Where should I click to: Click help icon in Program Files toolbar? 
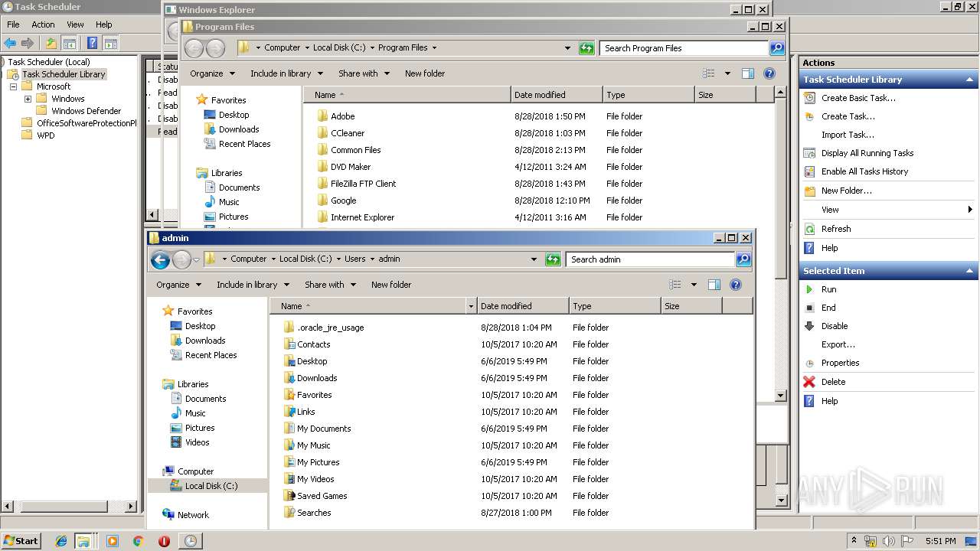(769, 73)
